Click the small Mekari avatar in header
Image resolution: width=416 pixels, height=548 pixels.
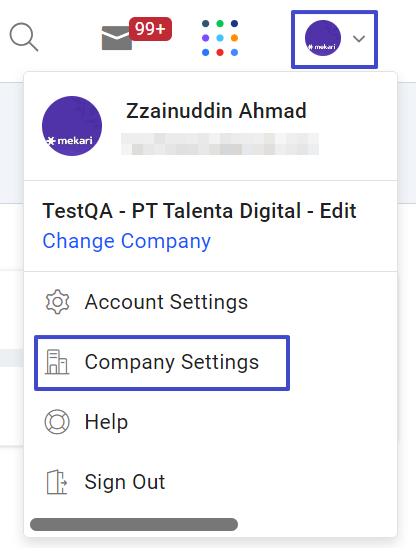[x=323, y=38]
